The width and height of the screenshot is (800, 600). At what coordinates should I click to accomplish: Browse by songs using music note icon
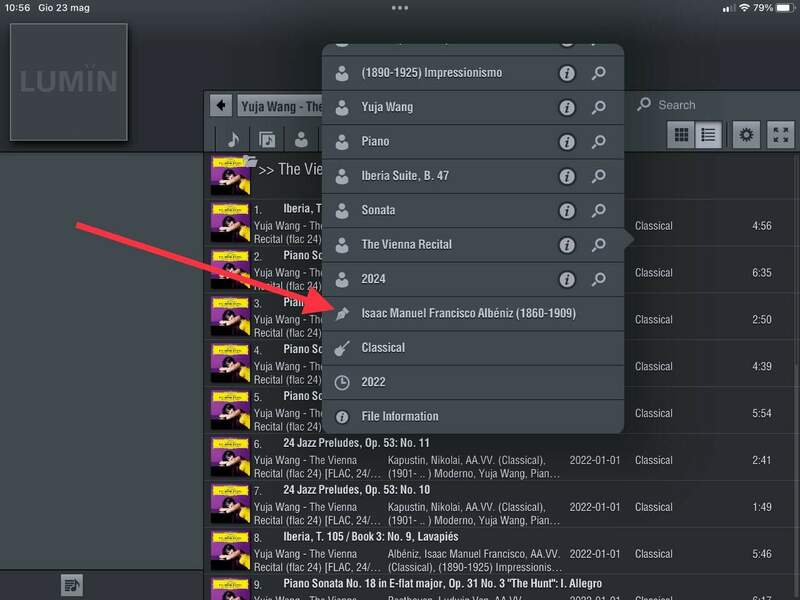(x=233, y=139)
